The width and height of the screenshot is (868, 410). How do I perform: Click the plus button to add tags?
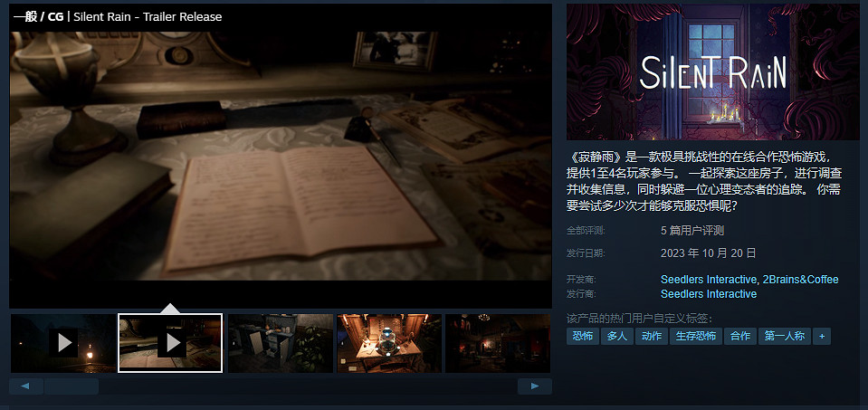point(822,336)
